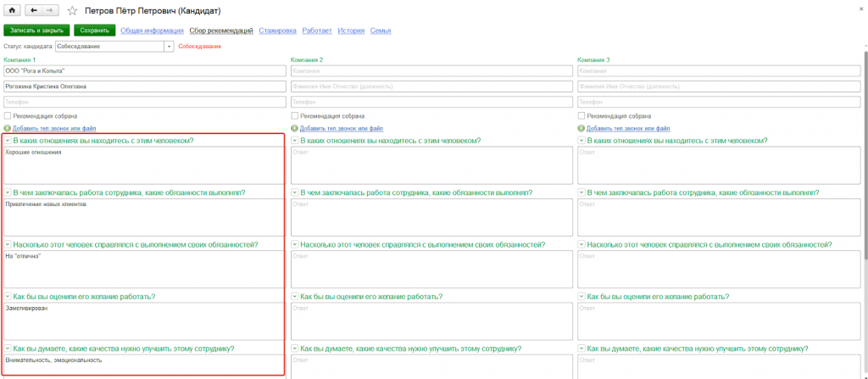Click green plus icon under Компания 1
Image resolution: width=868 pixels, height=379 pixels.
7,128
